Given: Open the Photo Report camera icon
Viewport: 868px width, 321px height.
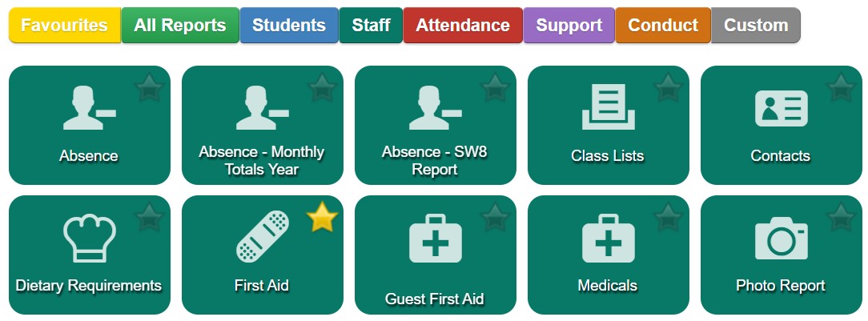Looking at the screenshot, I should pos(781,238).
